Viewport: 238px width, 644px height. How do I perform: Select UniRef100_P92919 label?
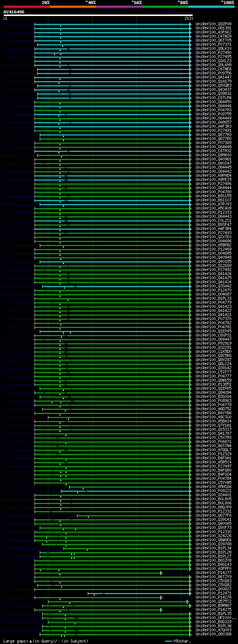pos(213,344)
